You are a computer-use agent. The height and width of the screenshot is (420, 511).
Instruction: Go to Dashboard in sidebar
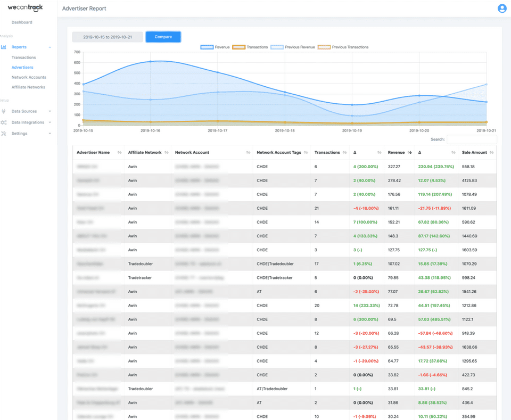click(x=22, y=22)
